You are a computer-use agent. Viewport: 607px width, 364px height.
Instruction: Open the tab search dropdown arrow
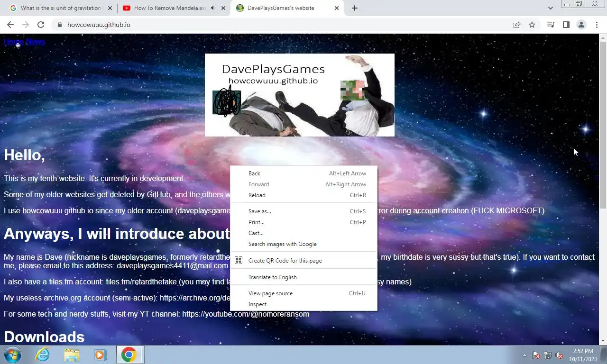click(x=550, y=8)
